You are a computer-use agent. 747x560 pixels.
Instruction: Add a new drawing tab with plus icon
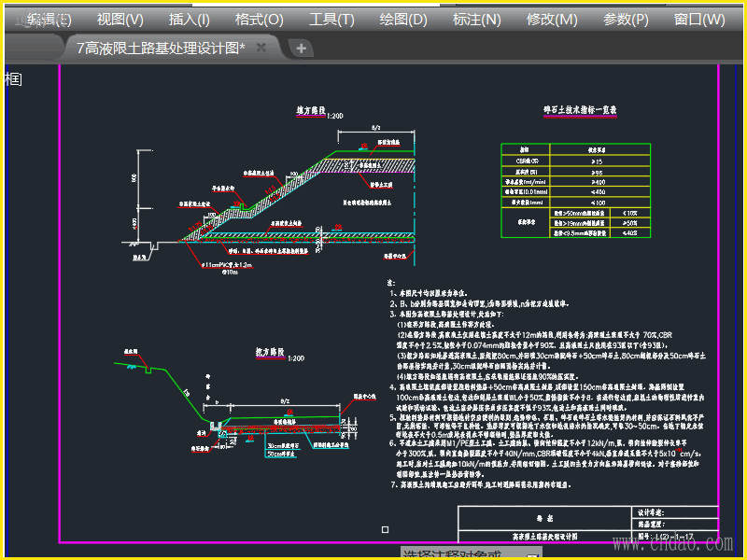pyautogui.click(x=300, y=48)
